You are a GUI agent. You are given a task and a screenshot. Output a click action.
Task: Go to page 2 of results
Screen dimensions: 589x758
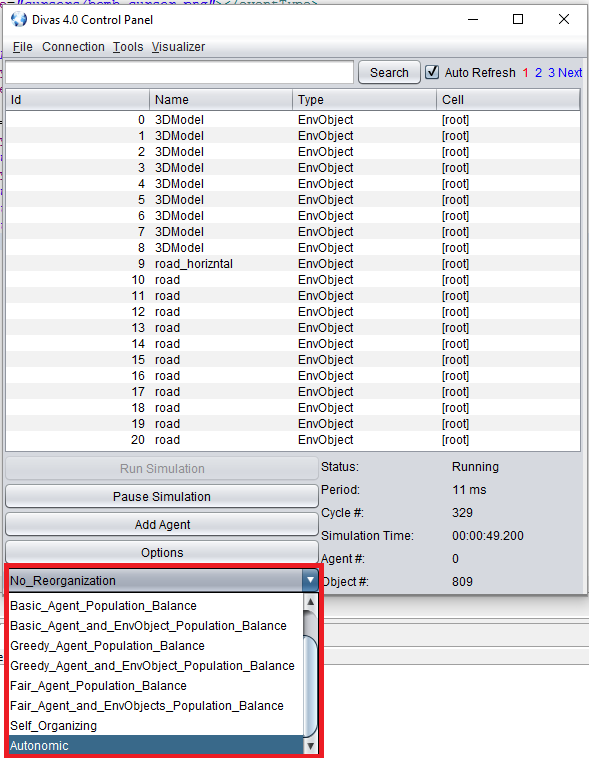point(538,73)
